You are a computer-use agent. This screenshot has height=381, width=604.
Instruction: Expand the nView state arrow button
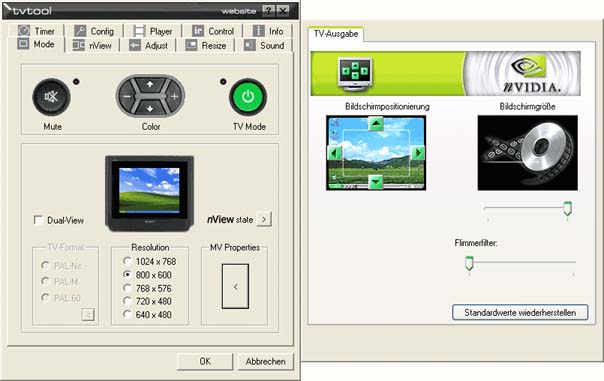(264, 219)
